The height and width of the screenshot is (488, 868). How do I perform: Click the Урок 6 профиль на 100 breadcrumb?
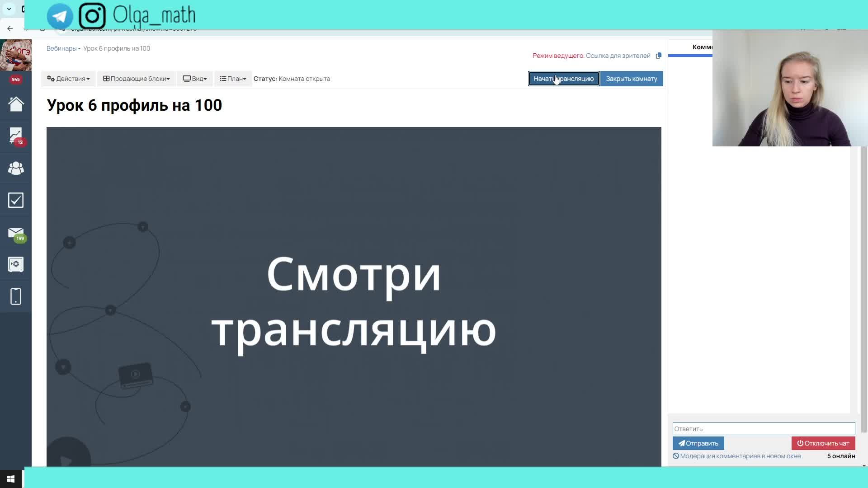tap(117, 48)
